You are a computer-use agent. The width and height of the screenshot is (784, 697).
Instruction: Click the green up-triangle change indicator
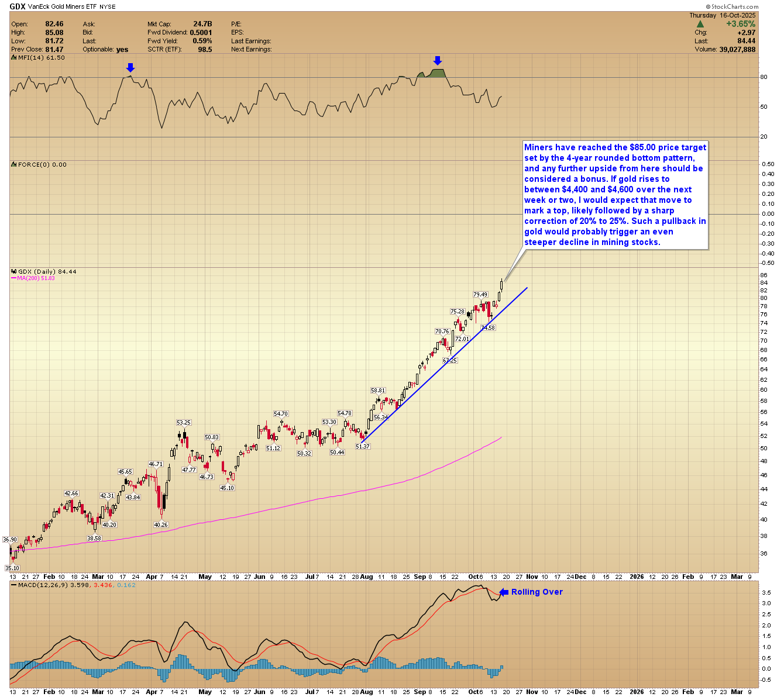pos(700,24)
